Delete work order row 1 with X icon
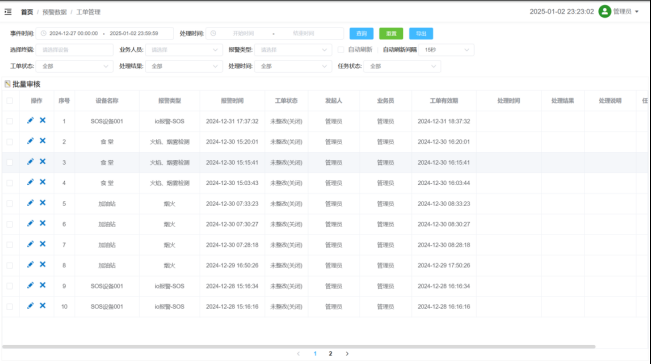Screen dimensions: 653x364 point(42,120)
